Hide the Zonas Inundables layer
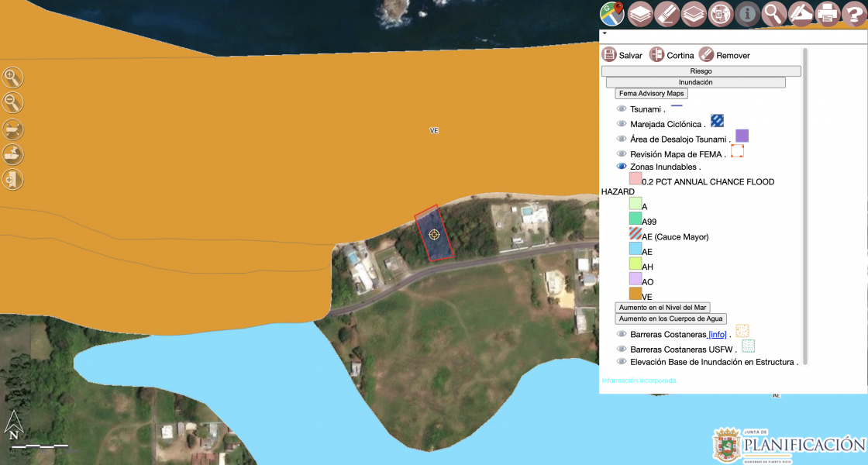Image resolution: width=868 pixels, height=465 pixels. click(x=621, y=166)
